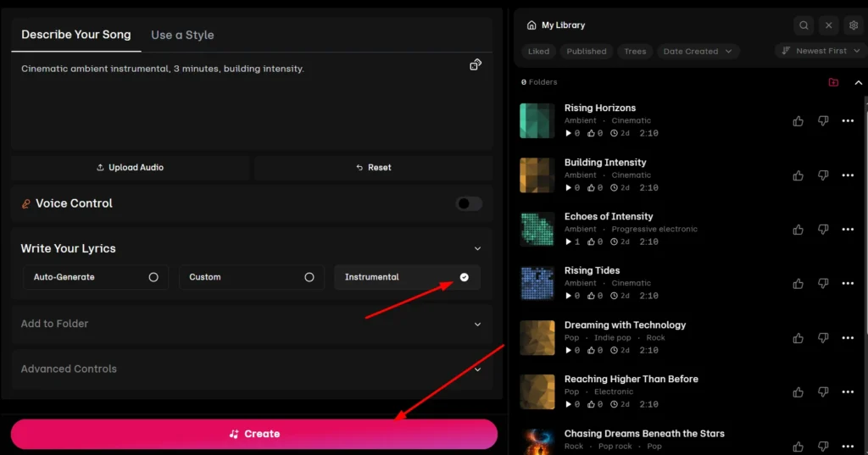The width and height of the screenshot is (868, 455).
Task: Click the new folder icon
Action: click(x=833, y=82)
